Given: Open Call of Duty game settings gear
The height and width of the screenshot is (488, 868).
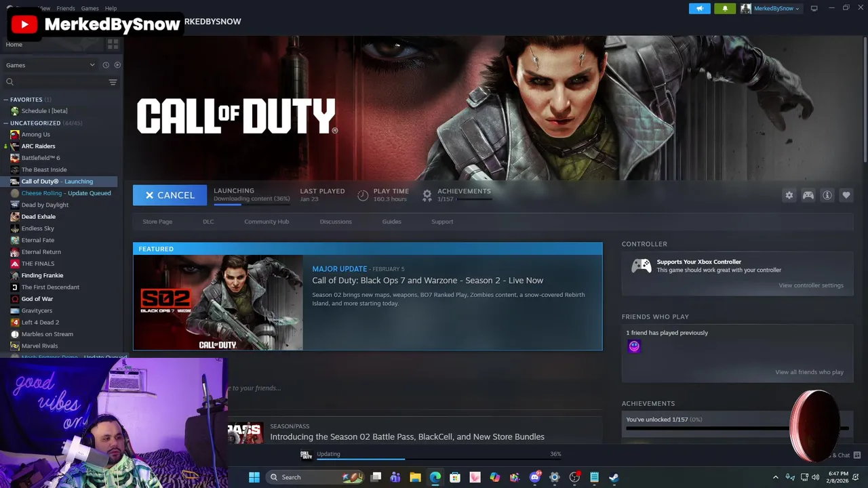Looking at the screenshot, I should pos(789,195).
